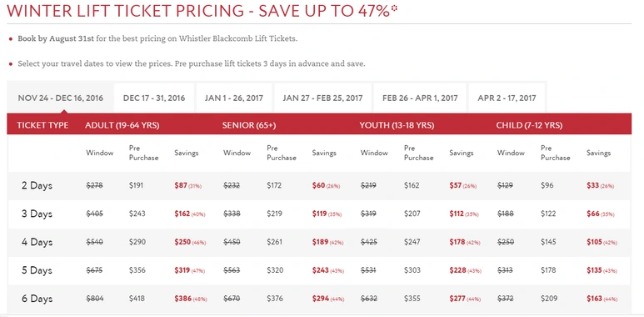This screenshot has height=317, width=644.
Task: Switch to DEC 17 - 31, 2016 tab
Action: [x=154, y=98]
